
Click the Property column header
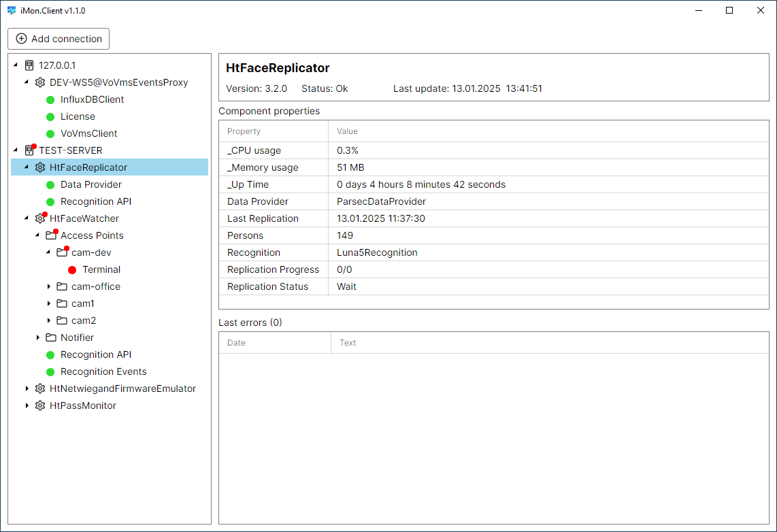pos(244,131)
